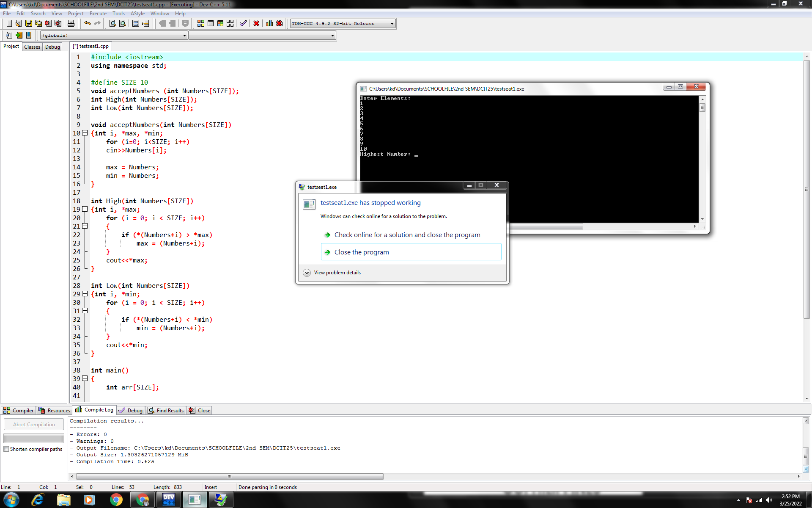Open Windows Explorer folder in the taskbar
This screenshot has height=508, width=812.
[64, 500]
